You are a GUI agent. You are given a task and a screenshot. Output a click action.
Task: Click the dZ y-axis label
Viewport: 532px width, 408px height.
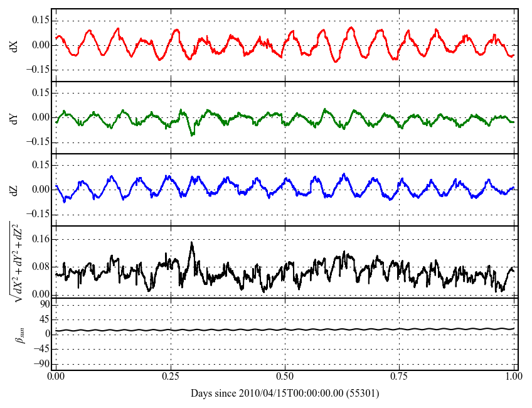pos(14,190)
